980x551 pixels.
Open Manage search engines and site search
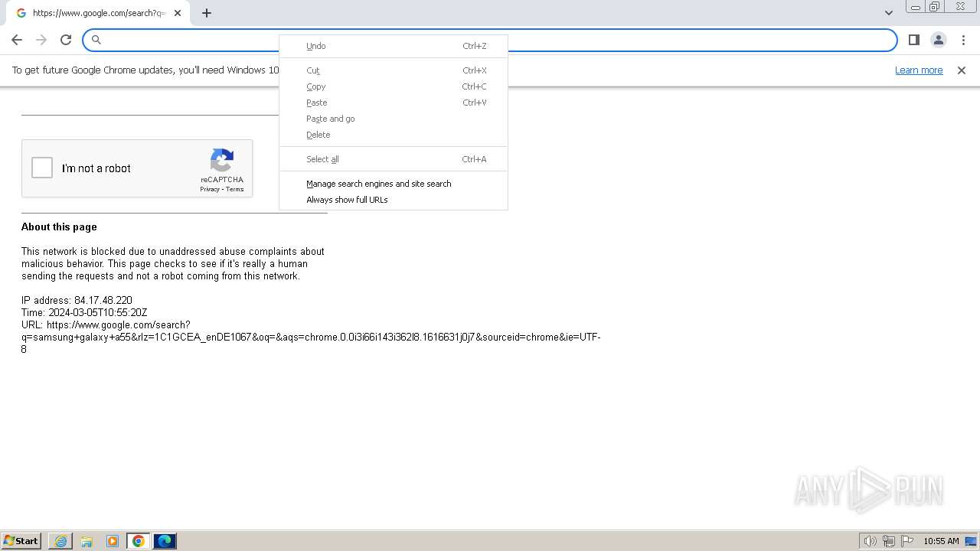pyautogui.click(x=394, y=184)
